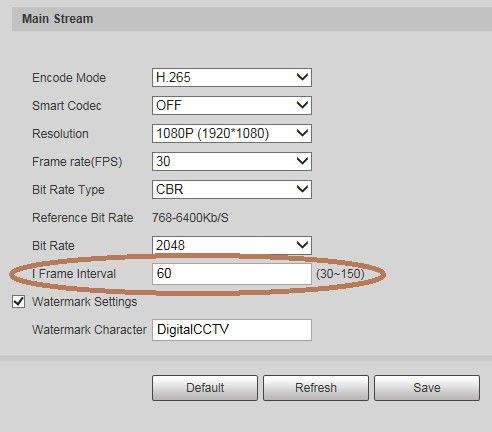
Task: Click the 768-6400Kb/S reference bit rate value
Action: (x=190, y=218)
